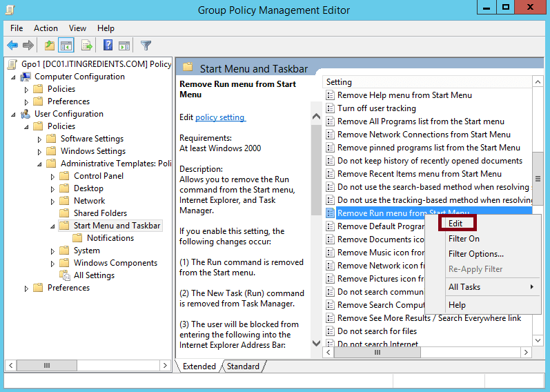Collapse the Start Menu and Taskbar node
Screen dimensions: 550x392
point(52,226)
